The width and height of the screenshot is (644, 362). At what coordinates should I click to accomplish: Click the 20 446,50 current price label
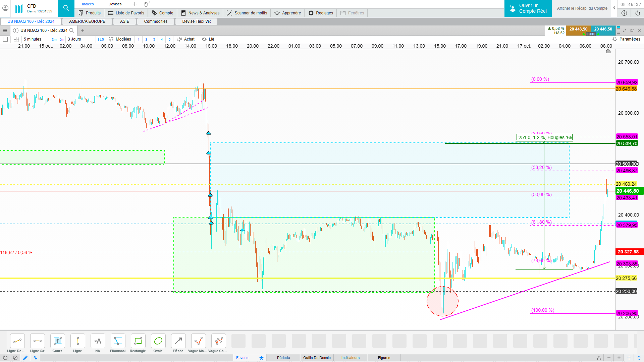(627, 191)
